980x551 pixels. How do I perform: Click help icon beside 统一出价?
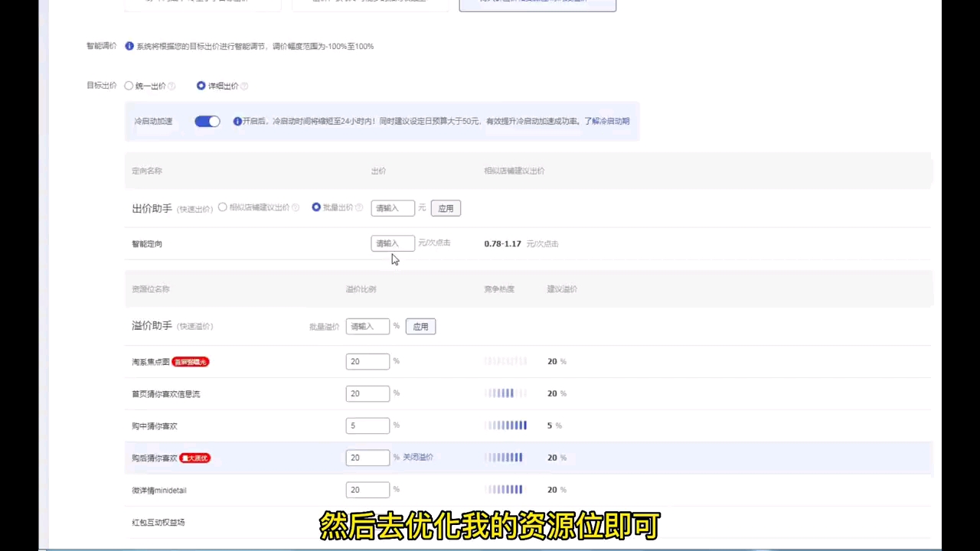(x=171, y=86)
